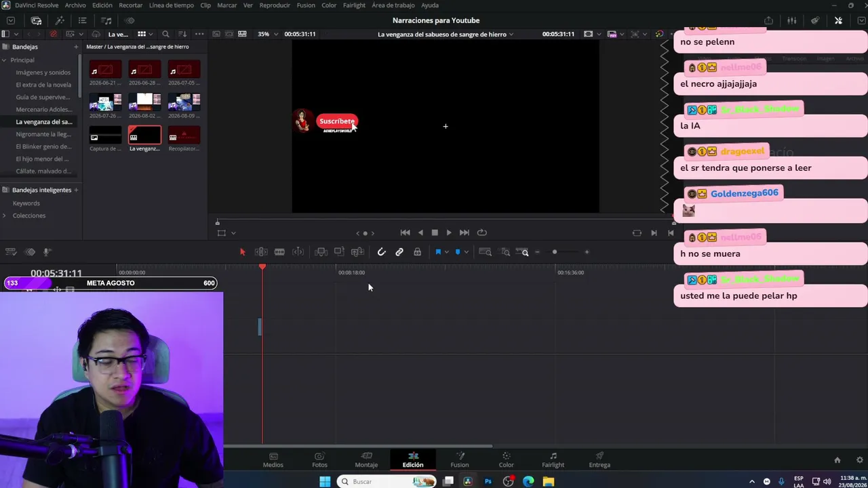This screenshot has width=868, height=488.
Task: Toggle Sync Bin icon in media pool toolbar
Action: [x=96, y=34]
